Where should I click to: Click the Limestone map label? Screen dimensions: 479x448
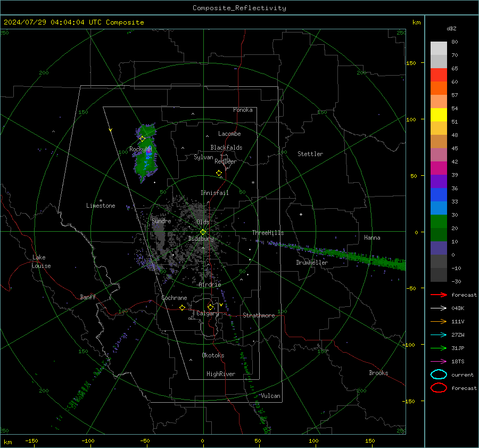pyautogui.click(x=101, y=206)
